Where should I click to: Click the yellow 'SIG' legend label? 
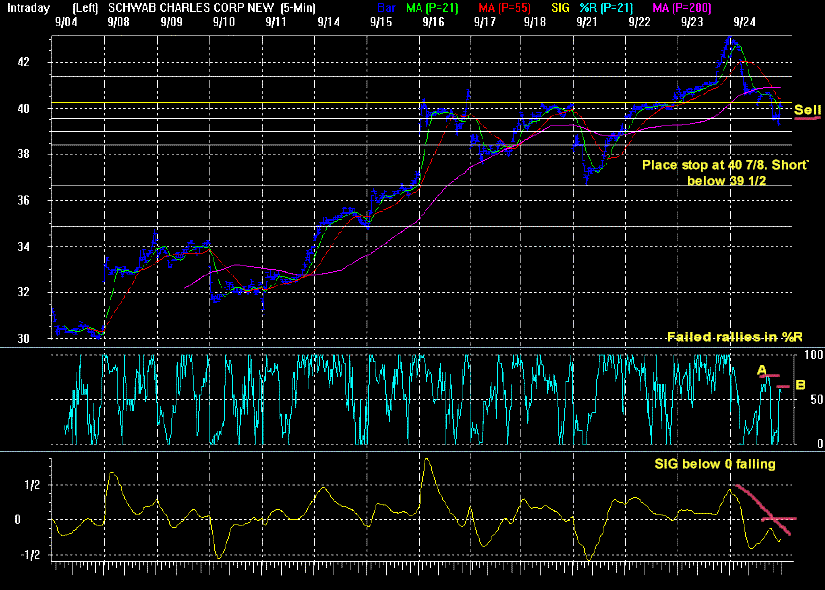[x=560, y=8]
